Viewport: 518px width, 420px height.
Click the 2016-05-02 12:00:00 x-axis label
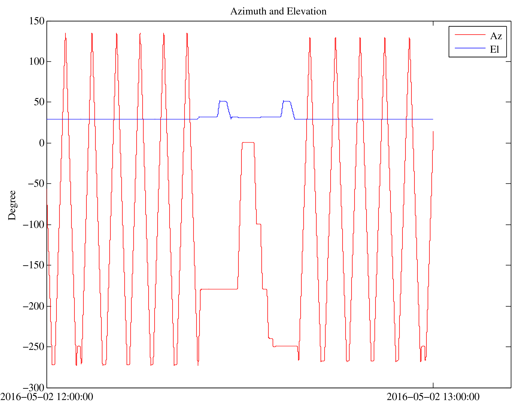click(x=47, y=397)
